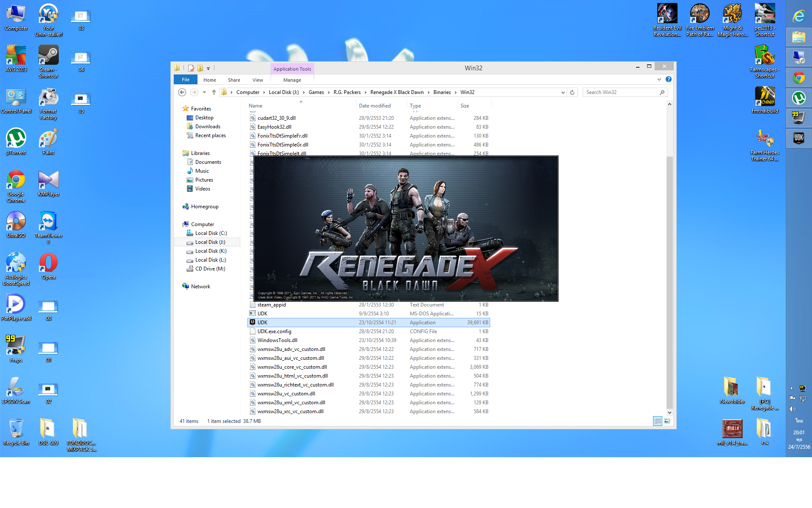This screenshot has height=508, width=812.
Task: Go up one folder level
Action: click(x=214, y=92)
